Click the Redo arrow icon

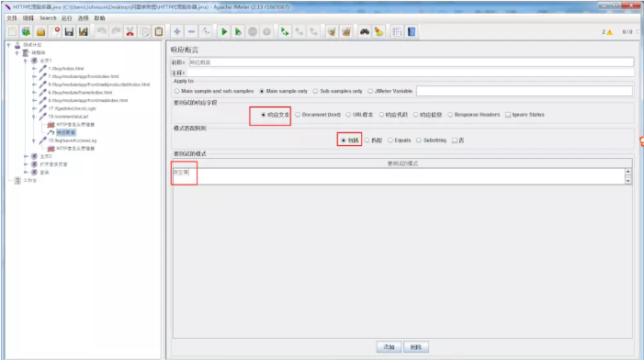tap(116, 31)
